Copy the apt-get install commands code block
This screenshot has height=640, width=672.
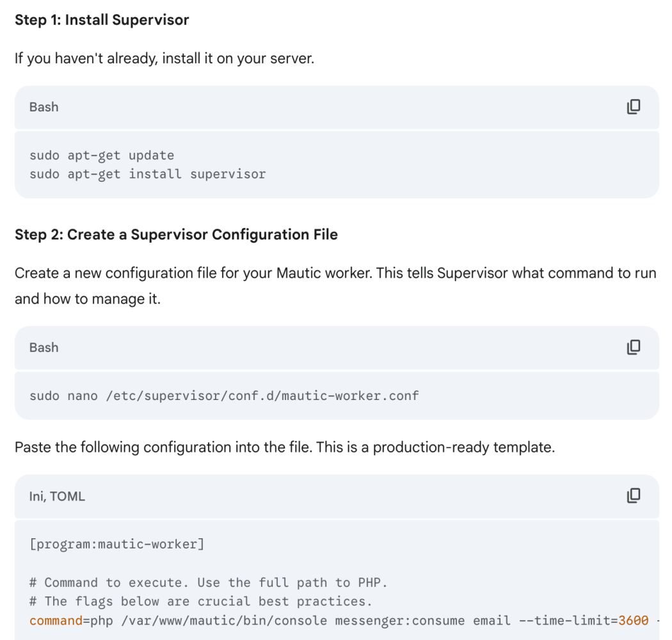click(x=633, y=107)
